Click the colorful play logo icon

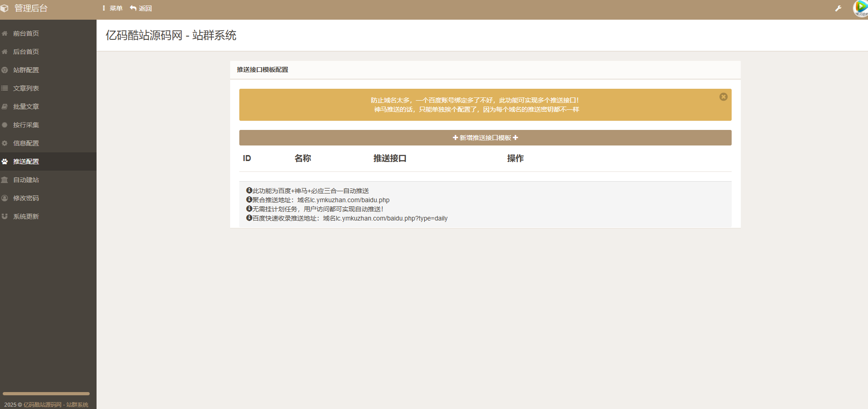[x=861, y=8]
